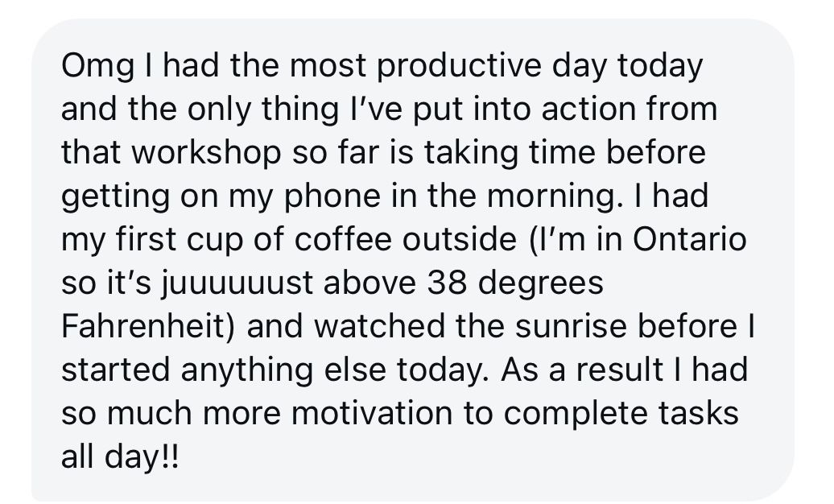Select the word "Fahrenheit)" in the message
834x504 pixels.
coord(148,326)
